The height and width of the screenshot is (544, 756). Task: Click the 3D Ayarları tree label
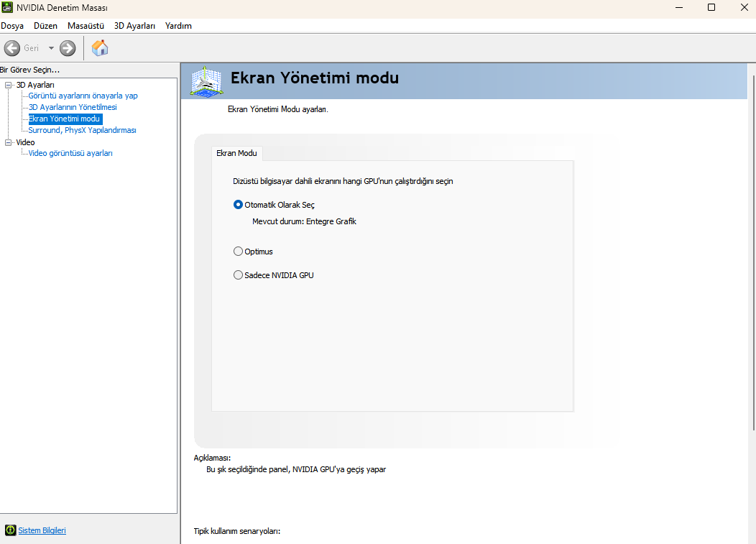[35, 85]
